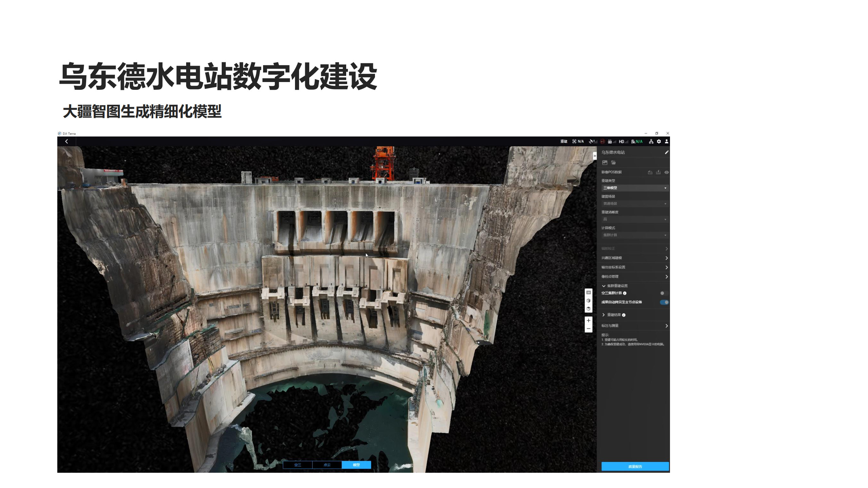868x488 pixels.
Task: Toggle 影像POS数据 visibility eye
Action: pyautogui.click(x=666, y=172)
